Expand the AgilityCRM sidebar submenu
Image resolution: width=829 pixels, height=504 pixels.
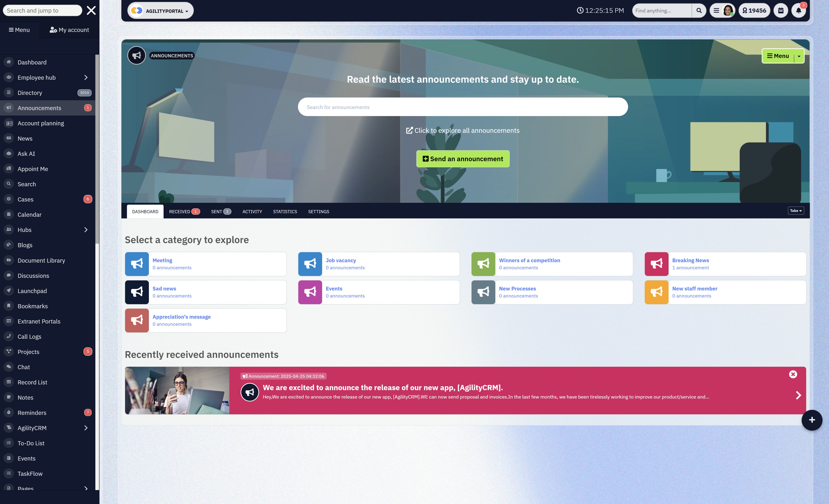coord(86,428)
